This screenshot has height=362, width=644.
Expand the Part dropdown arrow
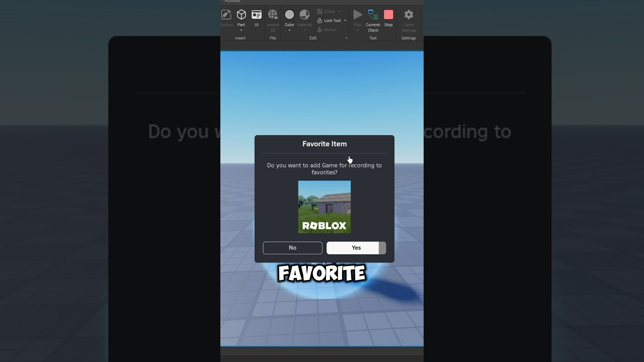[241, 31]
